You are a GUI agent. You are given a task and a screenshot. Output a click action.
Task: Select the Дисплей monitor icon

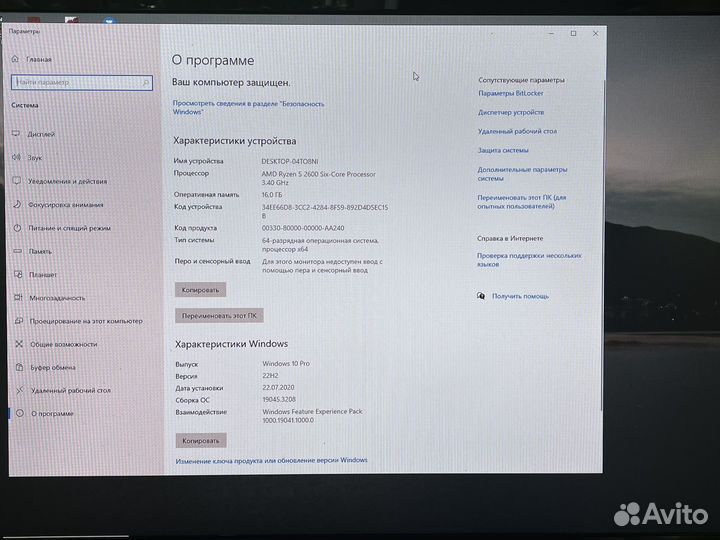coord(16,134)
